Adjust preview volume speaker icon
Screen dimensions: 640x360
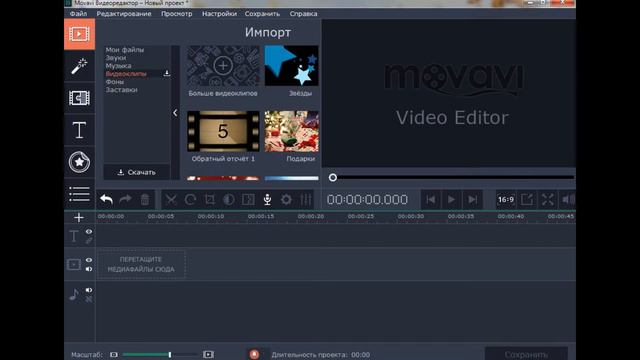point(568,200)
